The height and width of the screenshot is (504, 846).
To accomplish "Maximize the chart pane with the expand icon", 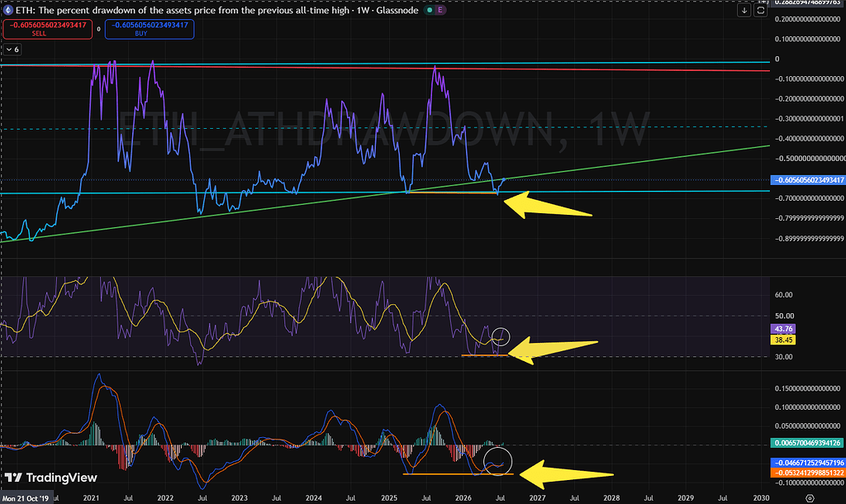I will (x=760, y=10).
